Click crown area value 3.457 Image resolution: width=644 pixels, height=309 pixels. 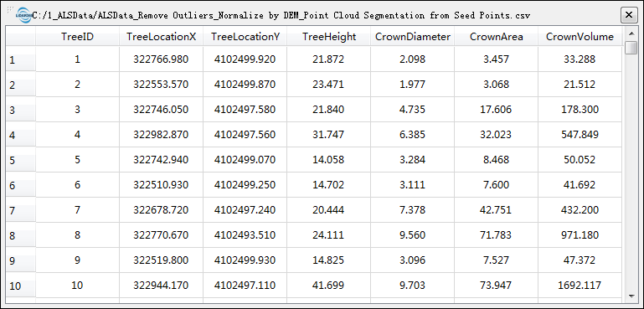pyautogui.click(x=496, y=59)
